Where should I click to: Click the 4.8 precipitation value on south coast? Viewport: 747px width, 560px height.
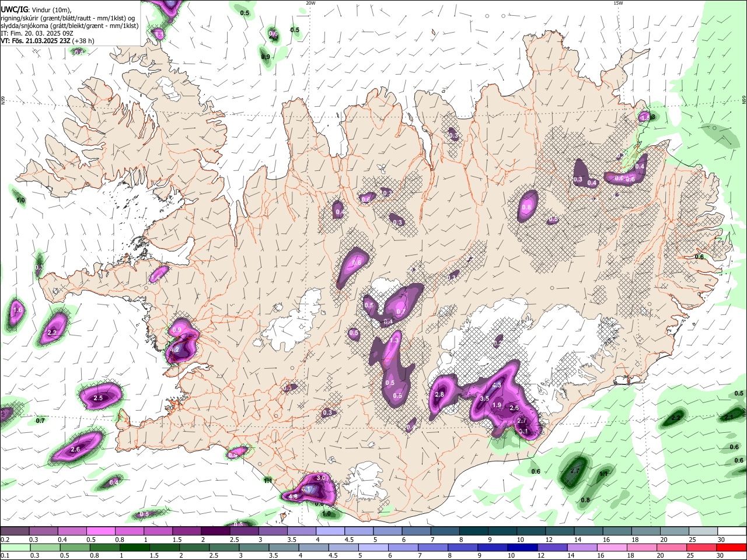(293, 496)
